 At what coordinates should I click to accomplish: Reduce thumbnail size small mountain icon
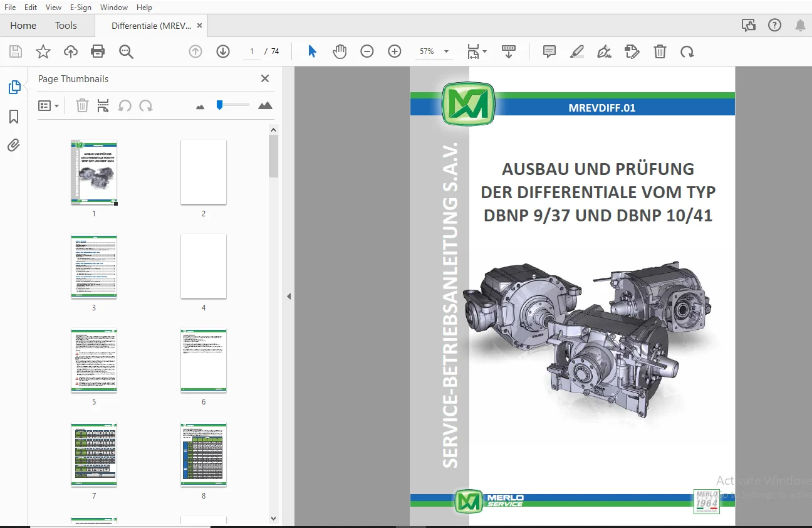tap(200, 107)
